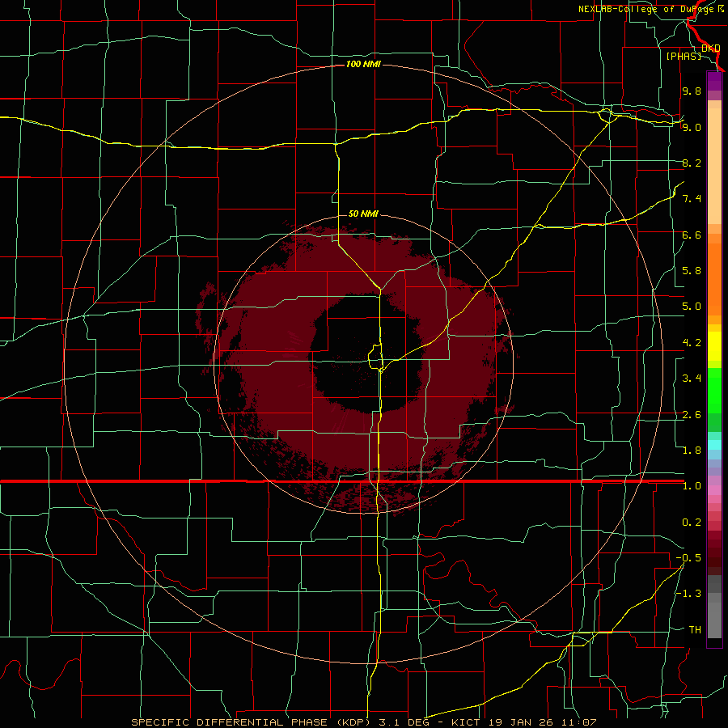Image resolution: width=728 pixels, height=728 pixels.
Task: Click the pink segment near 1.0 on the color bar
Action: pyautogui.click(x=714, y=490)
